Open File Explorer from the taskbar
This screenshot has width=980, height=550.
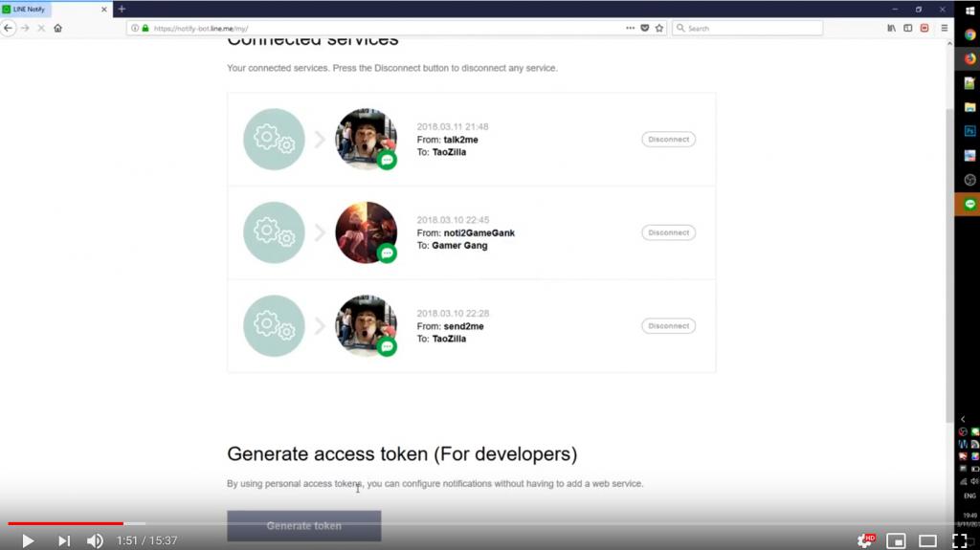969,107
